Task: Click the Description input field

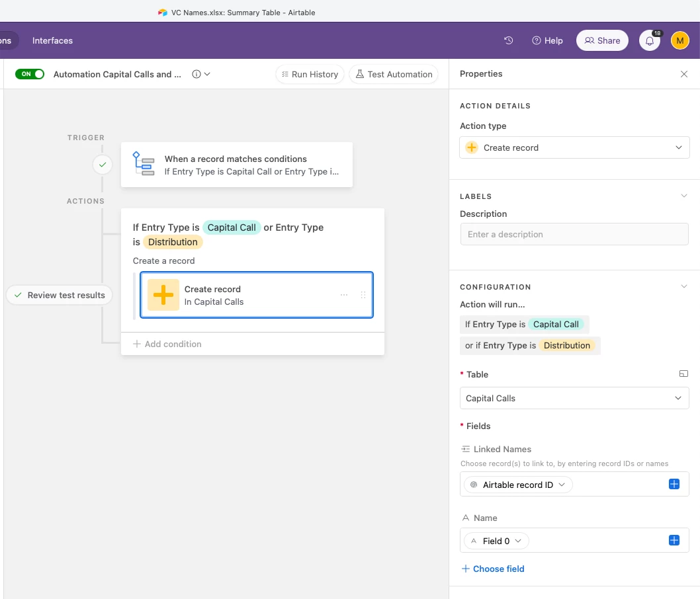Action: click(x=574, y=234)
